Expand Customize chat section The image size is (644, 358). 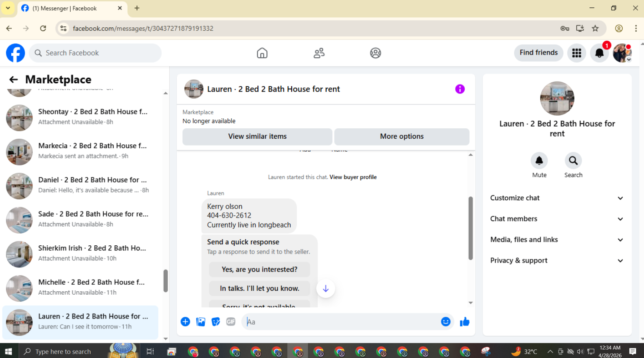(x=557, y=198)
